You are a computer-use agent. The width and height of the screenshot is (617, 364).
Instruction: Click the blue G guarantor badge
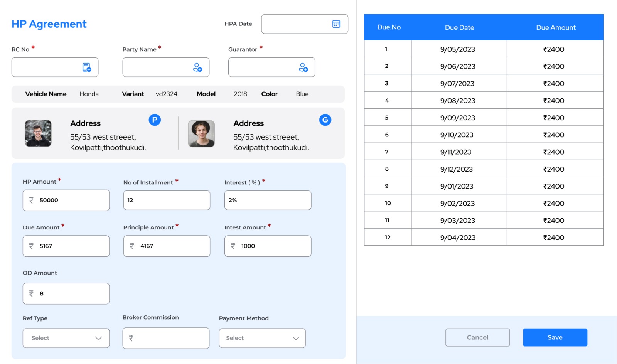point(325,120)
